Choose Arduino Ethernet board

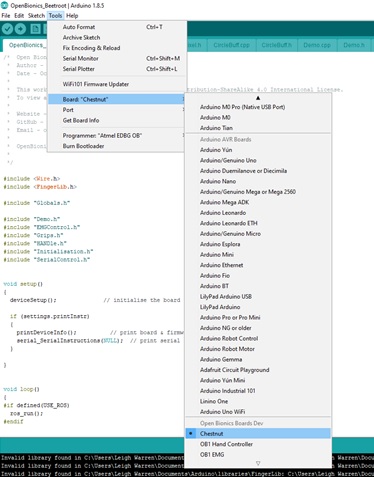258,265
